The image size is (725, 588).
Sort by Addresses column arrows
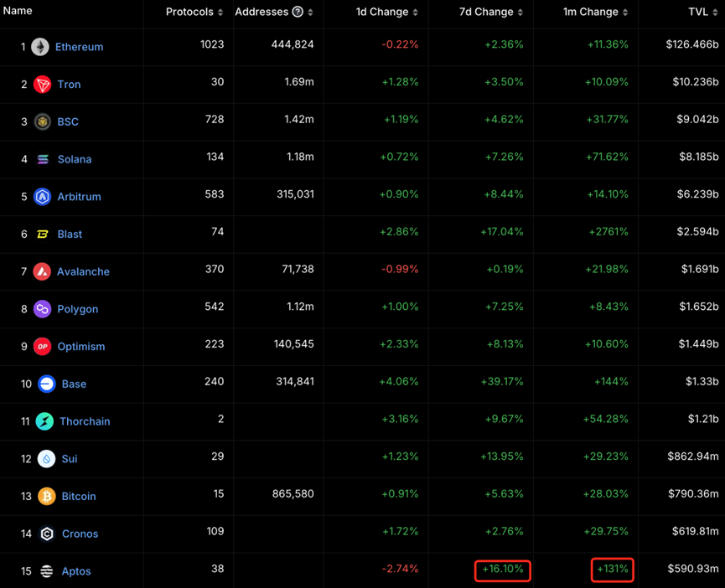(x=311, y=13)
